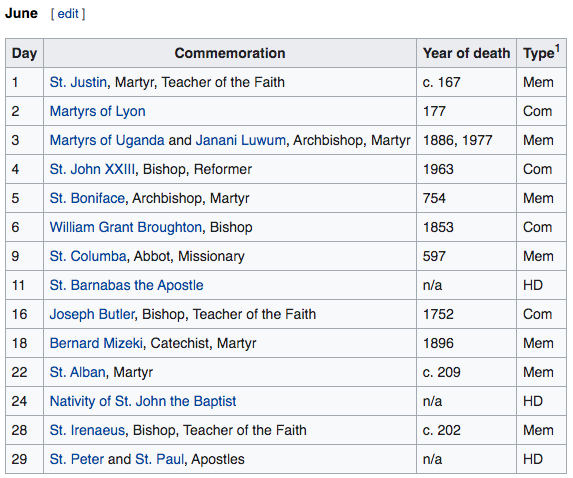Image resolution: width=573 pixels, height=478 pixels.
Task: Open the St. Paul link
Action: 159,459
